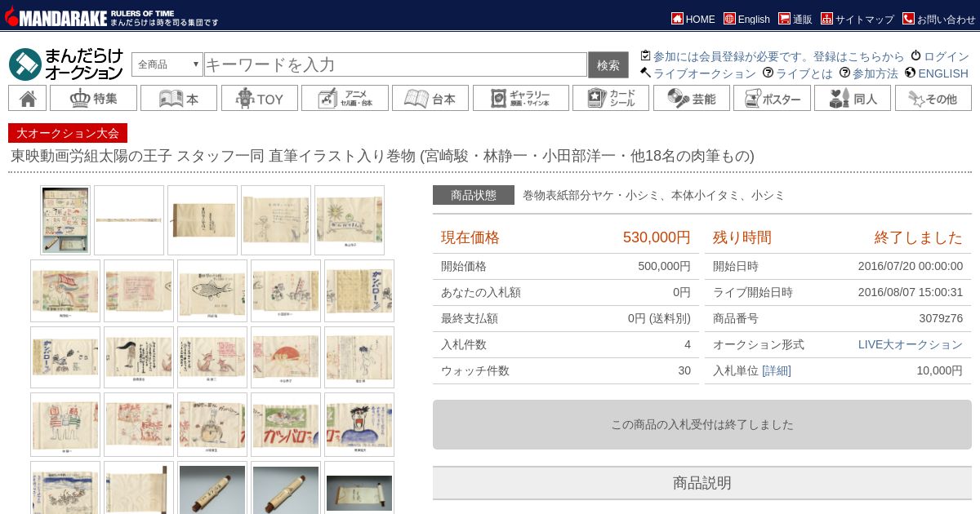
Task: Open the 本 books category
Action: pos(179,98)
